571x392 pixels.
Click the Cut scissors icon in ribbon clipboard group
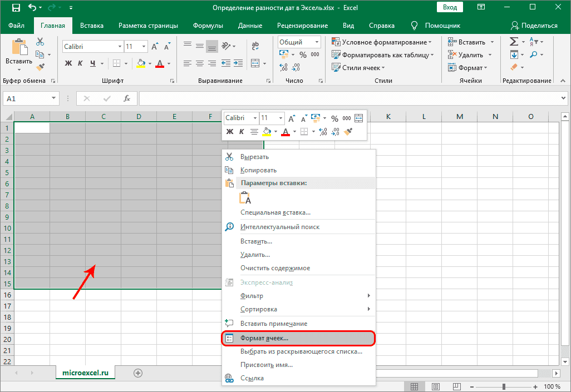pyautogui.click(x=40, y=42)
